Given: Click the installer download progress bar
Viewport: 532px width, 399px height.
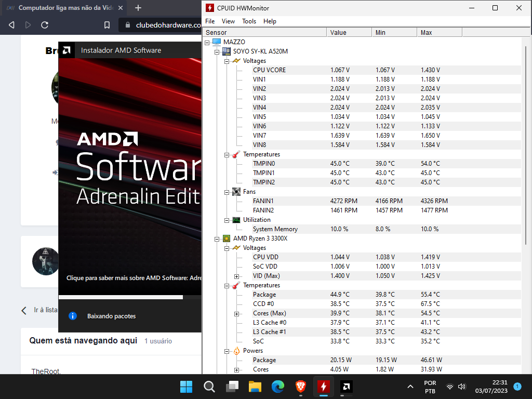Looking at the screenshot, I should [x=130, y=297].
